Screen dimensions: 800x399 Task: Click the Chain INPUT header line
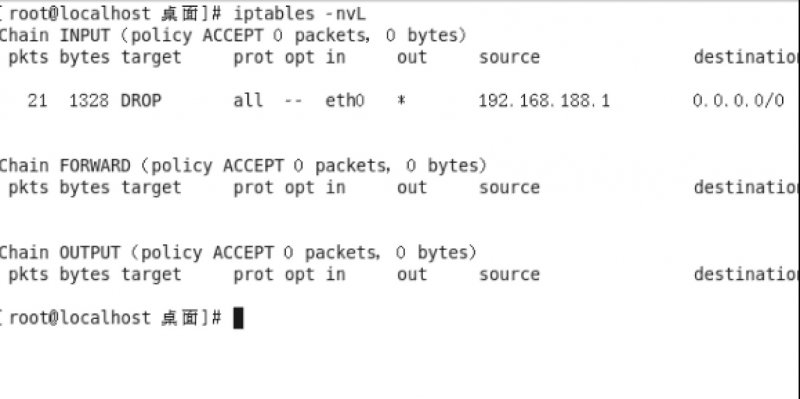tap(233, 36)
